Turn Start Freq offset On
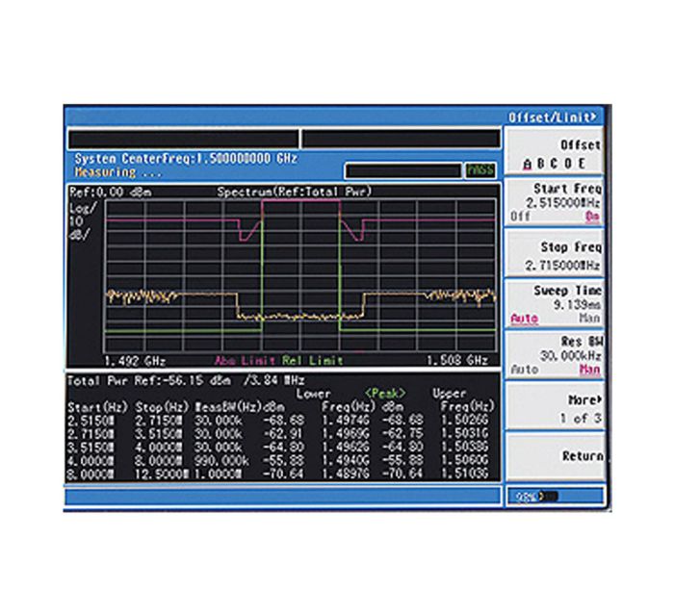Image resolution: width=674 pixels, height=616 pixels. click(592, 217)
